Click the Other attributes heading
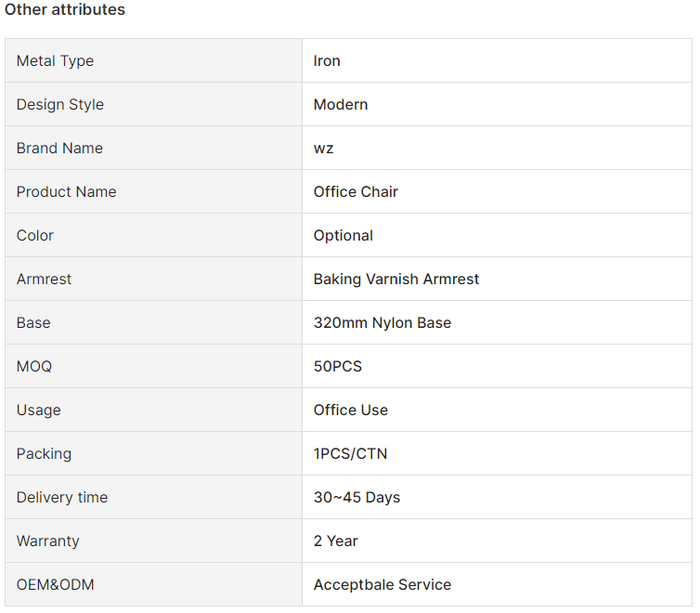This screenshot has height=613, width=700. (65, 9)
